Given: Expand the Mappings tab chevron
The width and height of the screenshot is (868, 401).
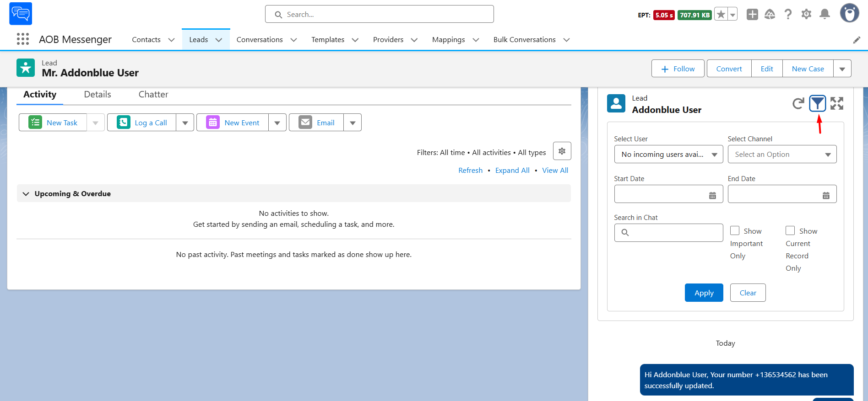Looking at the screenshot, I should pos(476,40).
